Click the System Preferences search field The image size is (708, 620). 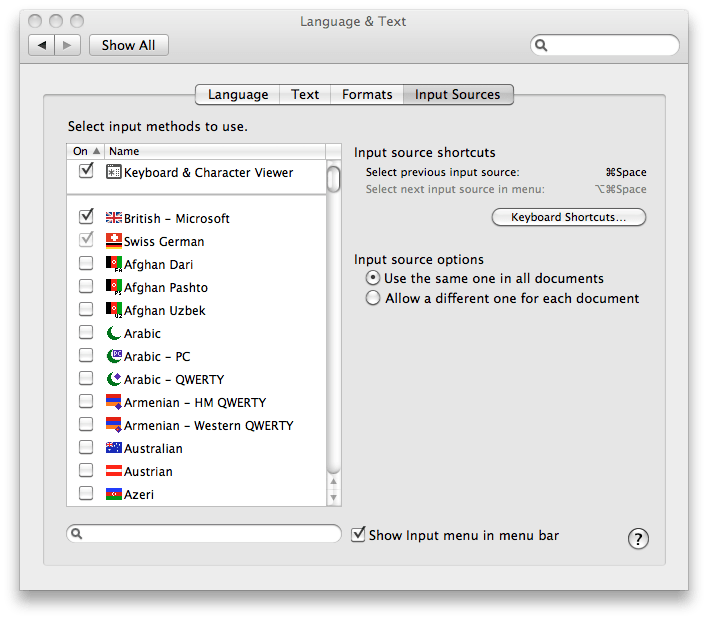coord(605,45)
